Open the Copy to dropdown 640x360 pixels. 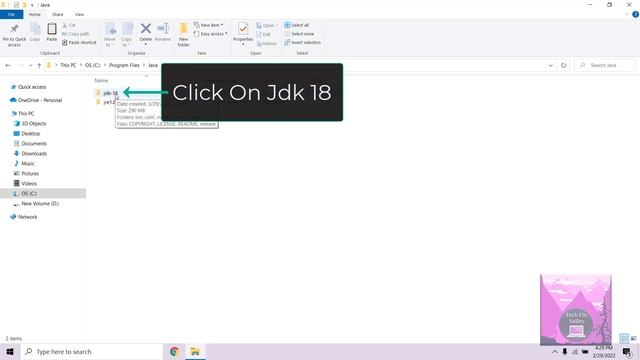click(127, 34)
